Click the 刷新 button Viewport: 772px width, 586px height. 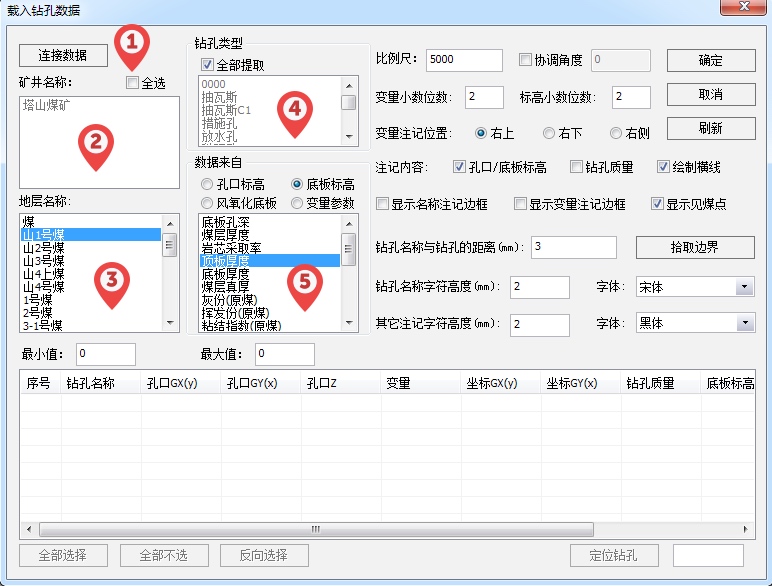710,128
